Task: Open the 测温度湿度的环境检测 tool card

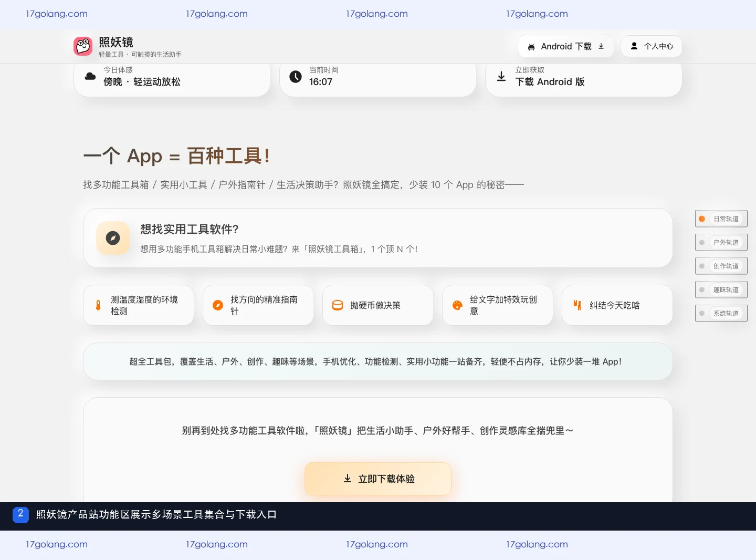Action: tap(139, 305)
